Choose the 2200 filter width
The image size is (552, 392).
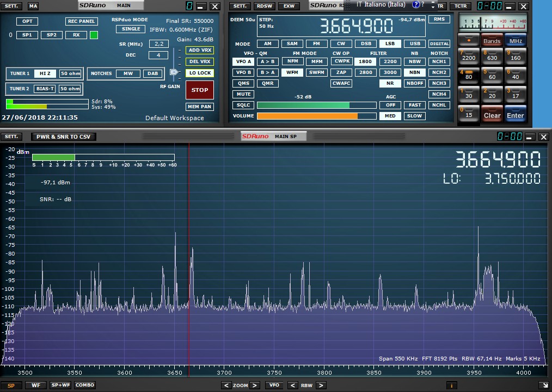[390, 61]
